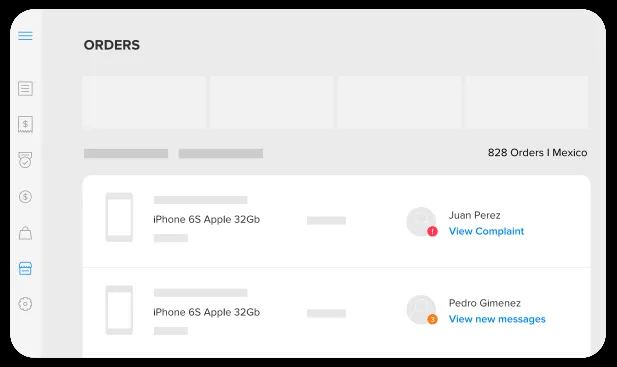Click Pedro Gimenez's avatar
This screenshot has height=367, width=617.
coord(421,310)
